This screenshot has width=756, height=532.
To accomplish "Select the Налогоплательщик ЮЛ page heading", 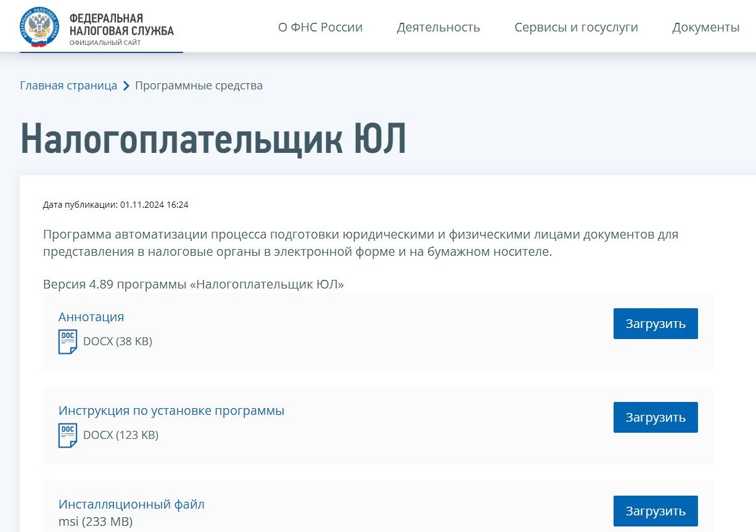I will coord(213,139).
